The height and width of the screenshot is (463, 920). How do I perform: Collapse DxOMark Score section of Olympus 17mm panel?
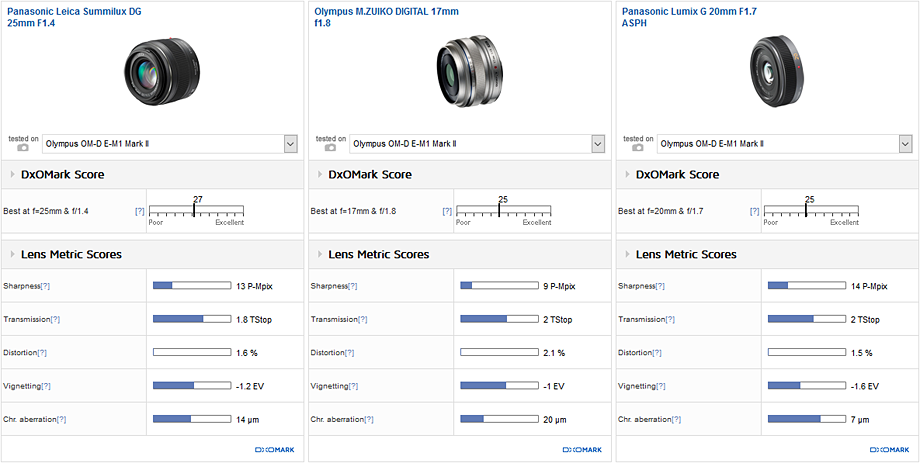coord(320,175)
